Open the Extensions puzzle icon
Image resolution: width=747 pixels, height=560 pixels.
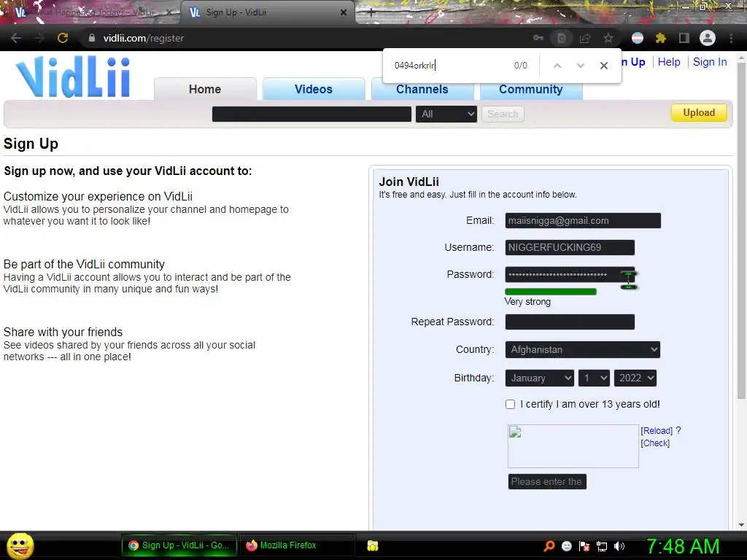pyautogui.click(x=661, y=38)
